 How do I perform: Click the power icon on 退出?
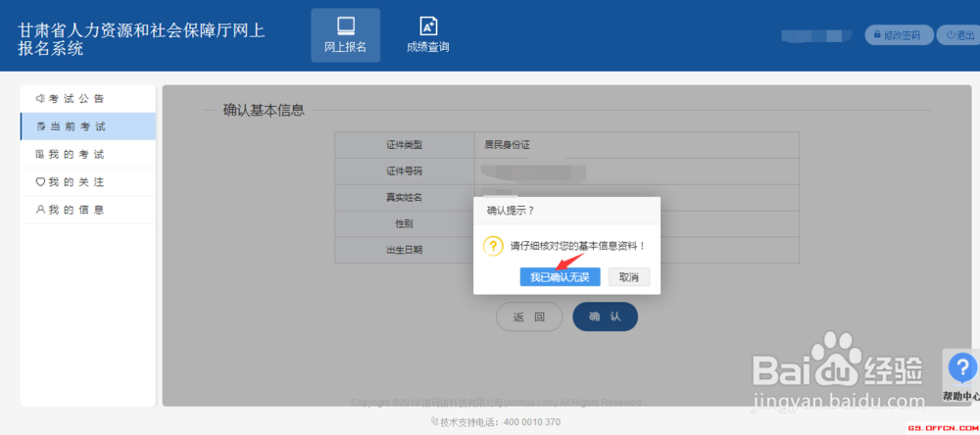click(951, 35)
